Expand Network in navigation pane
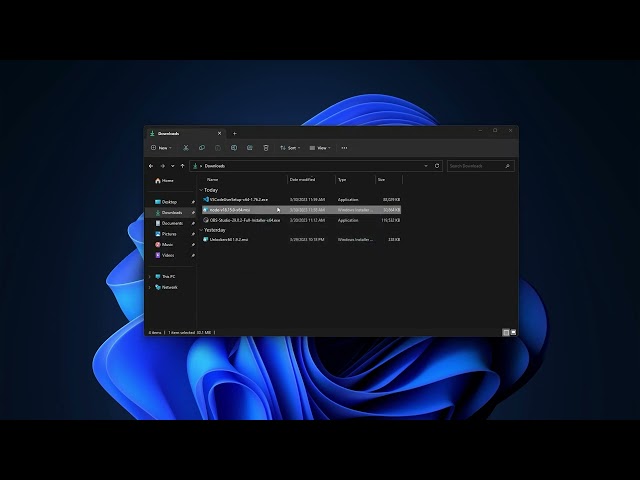640x480 pixels. coord(150,287)
